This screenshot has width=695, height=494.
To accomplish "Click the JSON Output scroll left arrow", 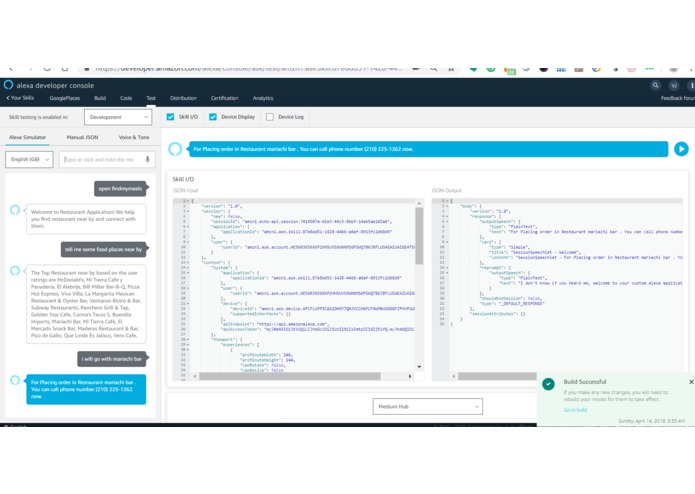I will tap(453, 376).
